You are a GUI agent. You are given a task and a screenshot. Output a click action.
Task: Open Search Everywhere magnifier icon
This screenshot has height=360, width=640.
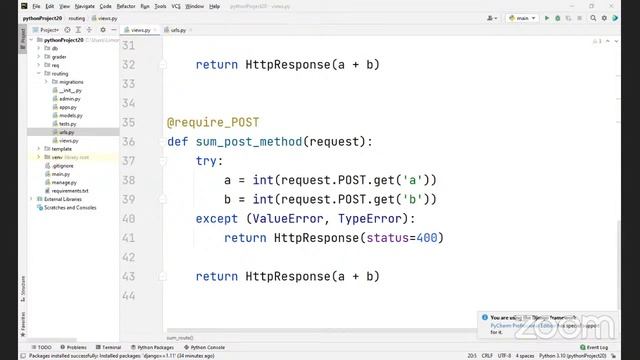[593, 18]
